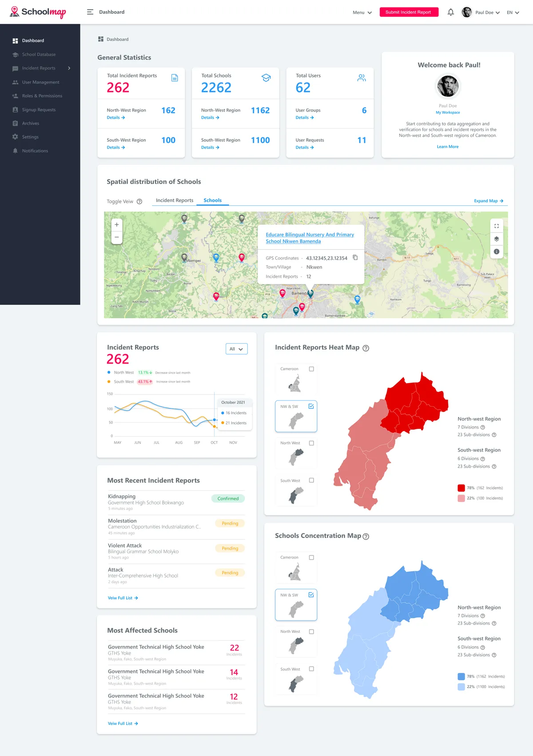533x756 pixels.
Task: Check Cameroon in Heat Map
Action: [x=311, y=369]
